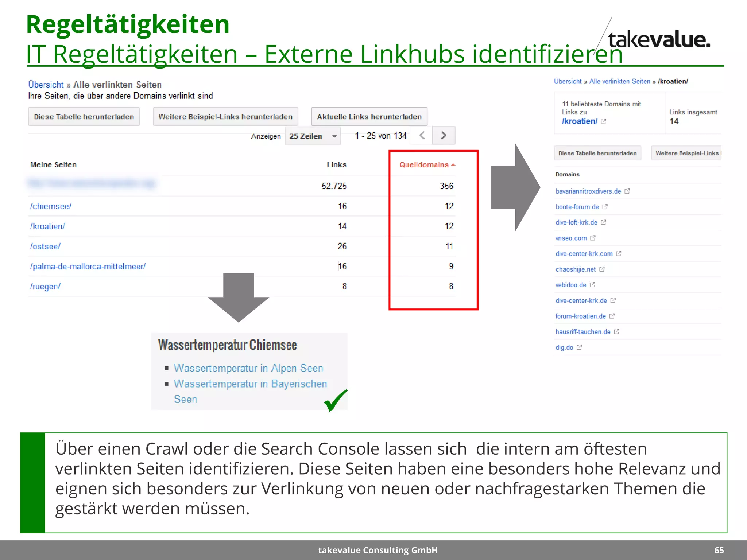Open boote-forum.de domain link
The width and height of the screenshot is (747, 560).
577,207
